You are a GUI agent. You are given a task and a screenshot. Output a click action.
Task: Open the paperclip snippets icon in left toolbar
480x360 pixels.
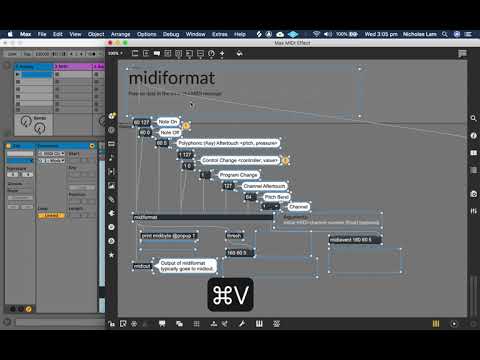[x=112, y=199]
